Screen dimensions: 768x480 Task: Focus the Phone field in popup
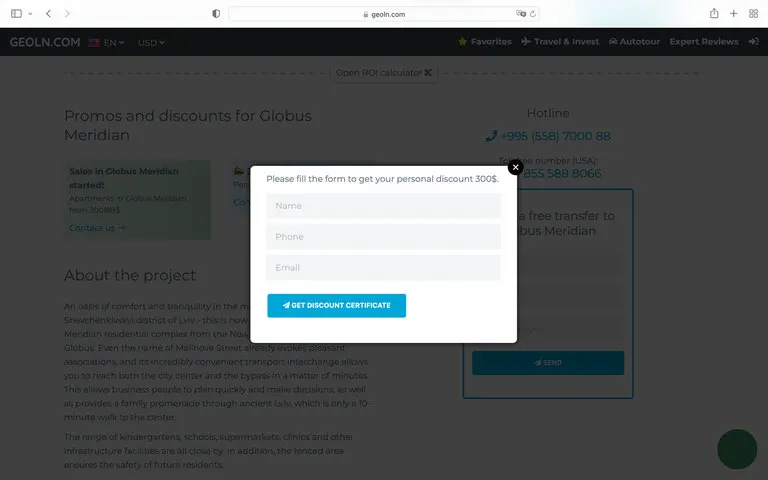(383, 237)
